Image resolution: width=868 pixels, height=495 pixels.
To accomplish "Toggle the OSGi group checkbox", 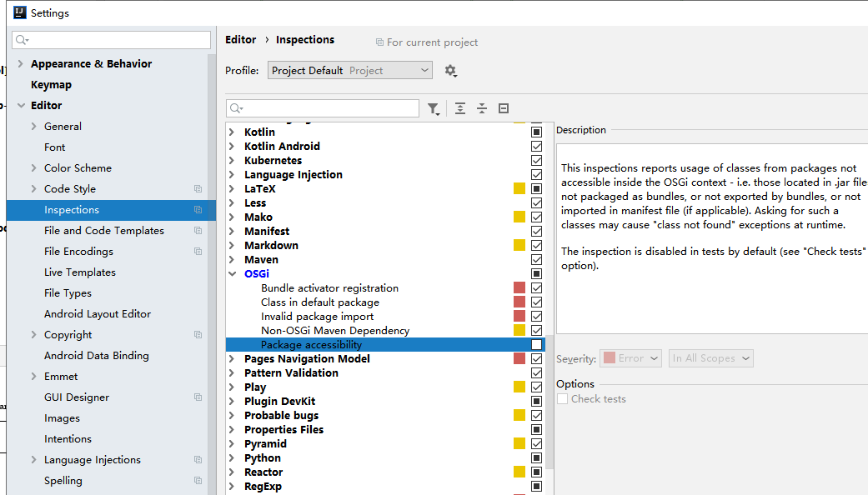I will point(536,274).
